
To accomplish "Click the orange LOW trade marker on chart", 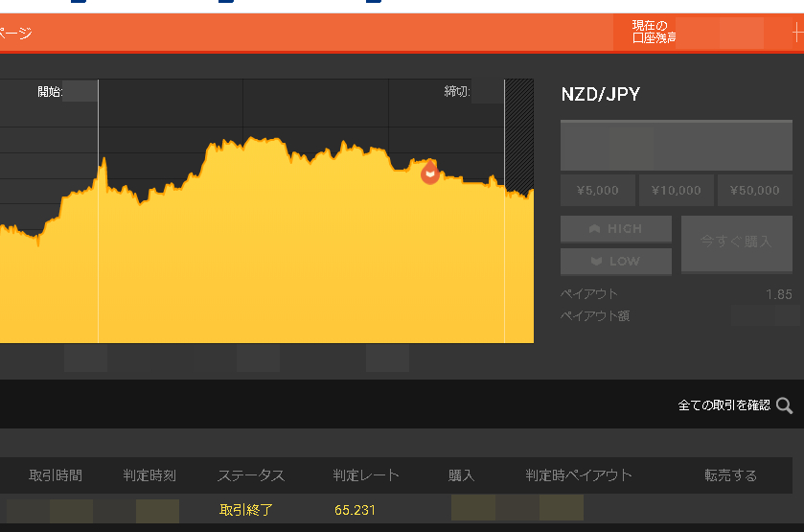I will tap(429, 173).
